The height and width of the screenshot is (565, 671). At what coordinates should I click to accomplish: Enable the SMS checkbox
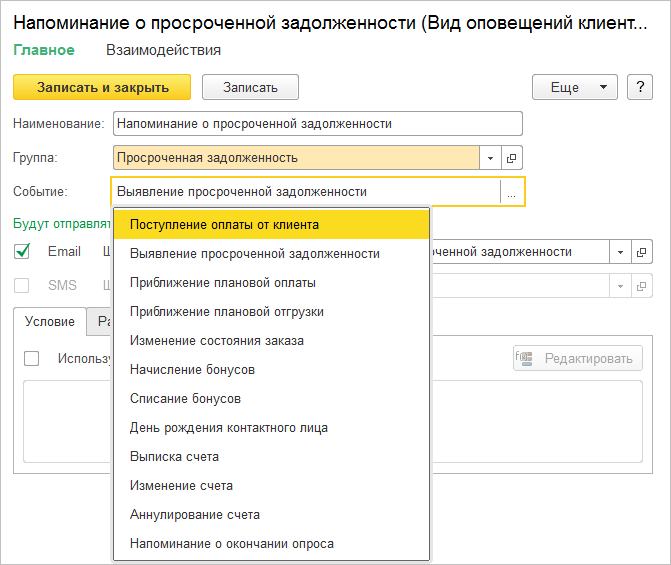(23, 286)
